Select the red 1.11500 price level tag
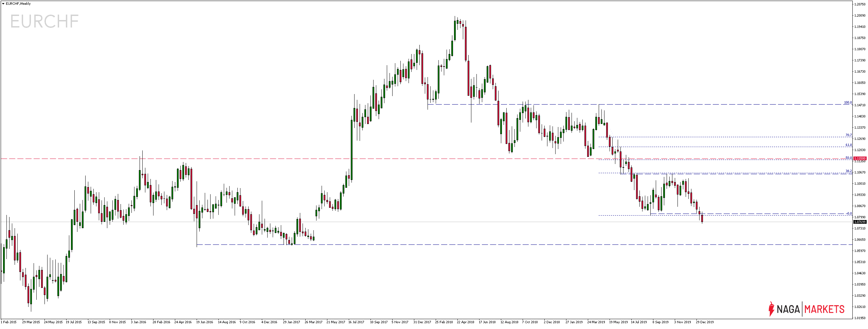This screenshot has height=329, width=868. [x=860, y=159]
